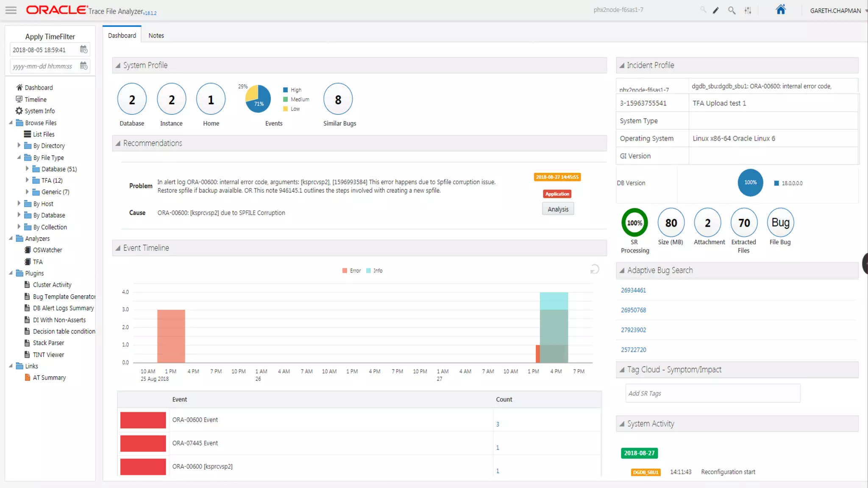Click the home icon in header
868x488 pixels.
781,10
